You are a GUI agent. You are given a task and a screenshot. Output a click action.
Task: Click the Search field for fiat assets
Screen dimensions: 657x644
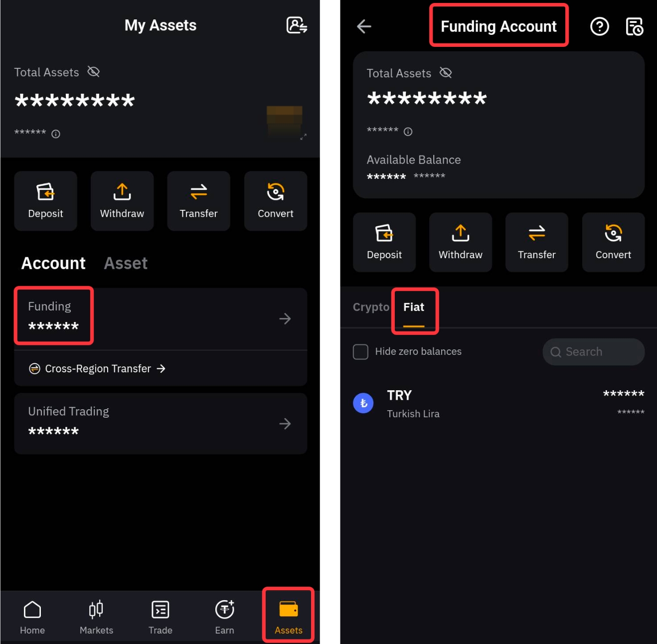593,352
